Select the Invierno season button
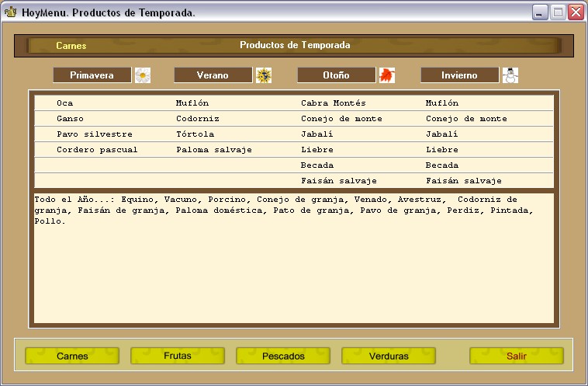Image resolution: width=588 pixels, height=386 pixels. coord(460,75)
